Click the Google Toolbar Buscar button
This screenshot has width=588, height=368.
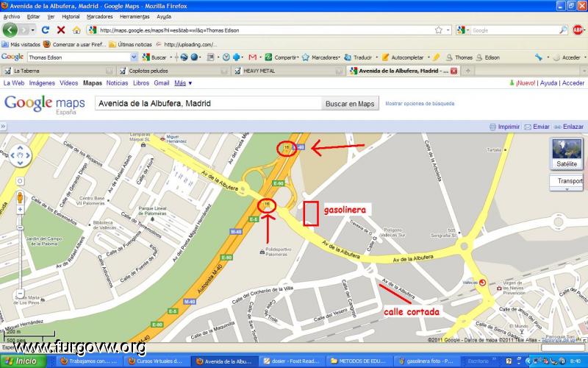(154, 57)
